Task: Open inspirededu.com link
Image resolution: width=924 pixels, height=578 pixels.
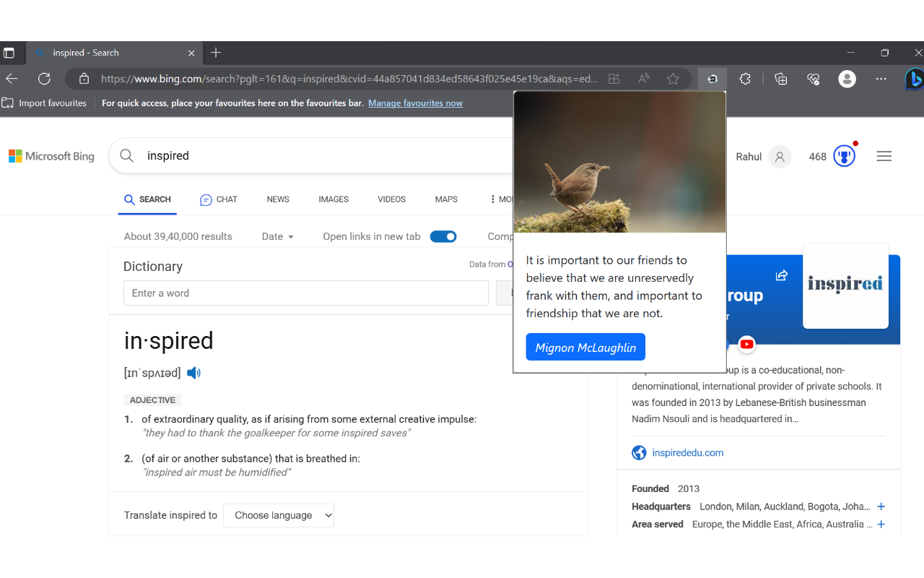Action: pyautogui.click(x=688, y=453)
